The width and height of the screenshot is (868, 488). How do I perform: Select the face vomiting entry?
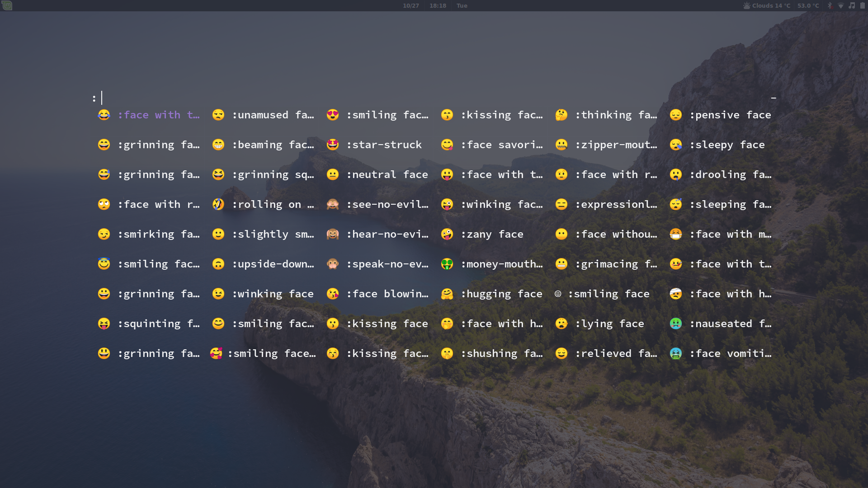coord(730,353)
